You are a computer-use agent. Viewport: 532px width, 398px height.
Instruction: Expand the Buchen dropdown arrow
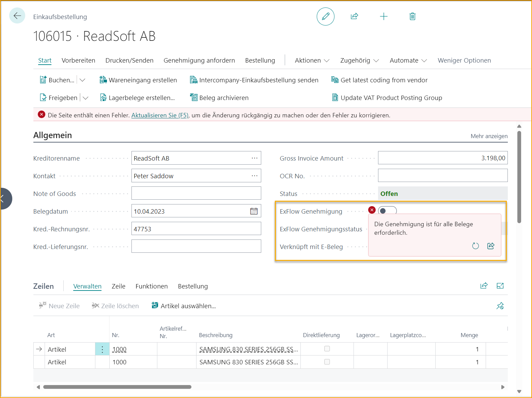pos(83,80)
